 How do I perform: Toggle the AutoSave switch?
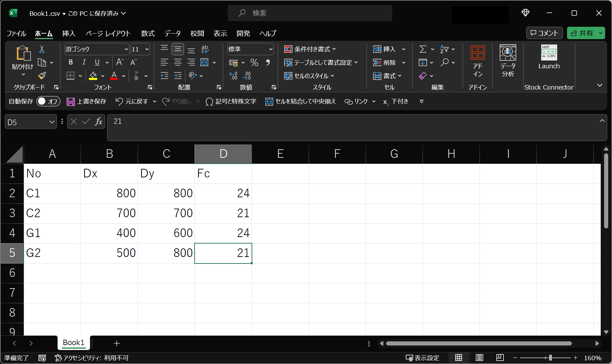tap(48, 101)
